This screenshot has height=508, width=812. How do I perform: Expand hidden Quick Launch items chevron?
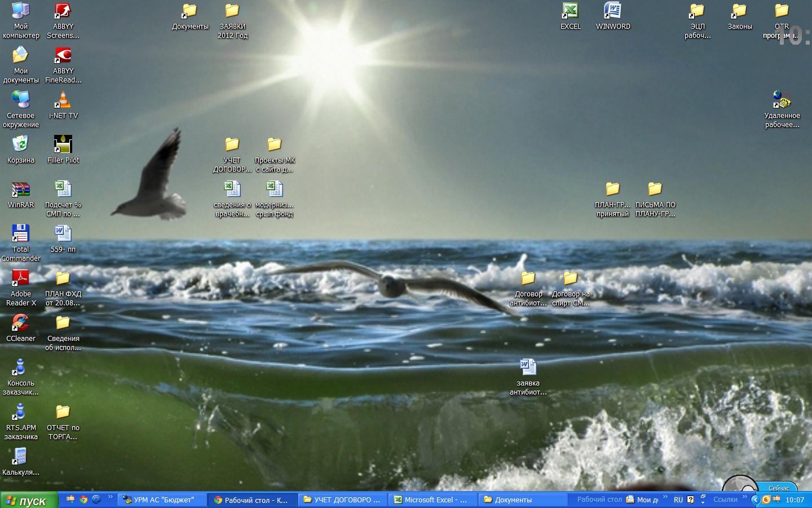tap(110, 497)
